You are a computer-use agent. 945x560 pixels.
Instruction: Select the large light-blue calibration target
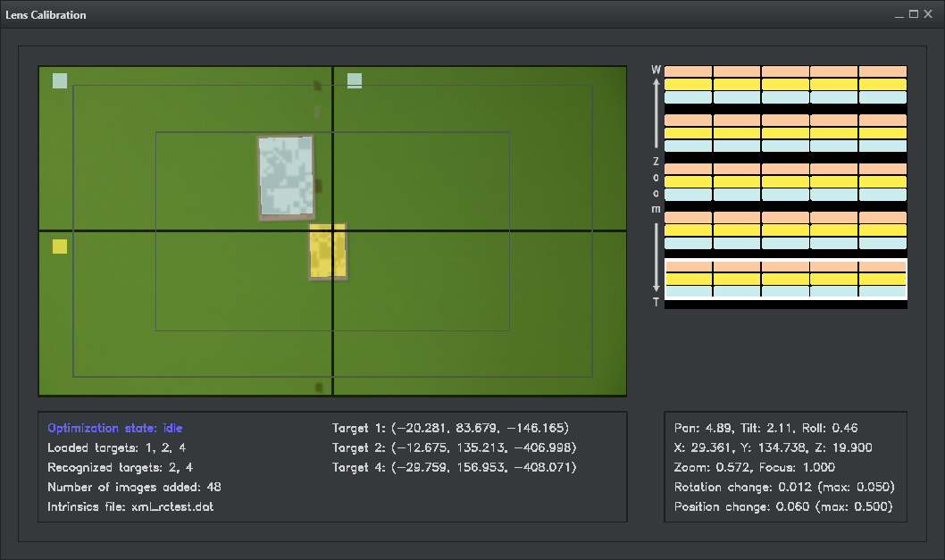286,177
